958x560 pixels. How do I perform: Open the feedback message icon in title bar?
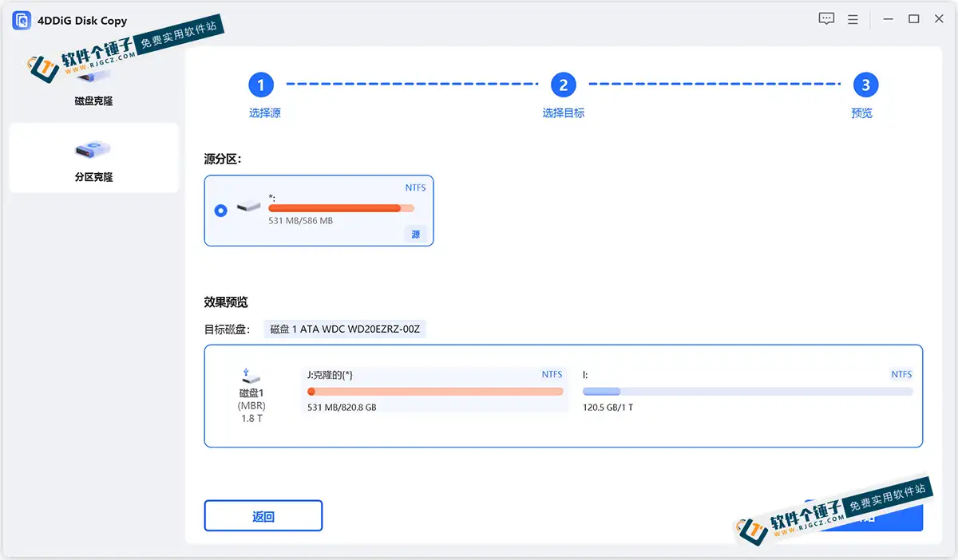click(x=826, y=19)
